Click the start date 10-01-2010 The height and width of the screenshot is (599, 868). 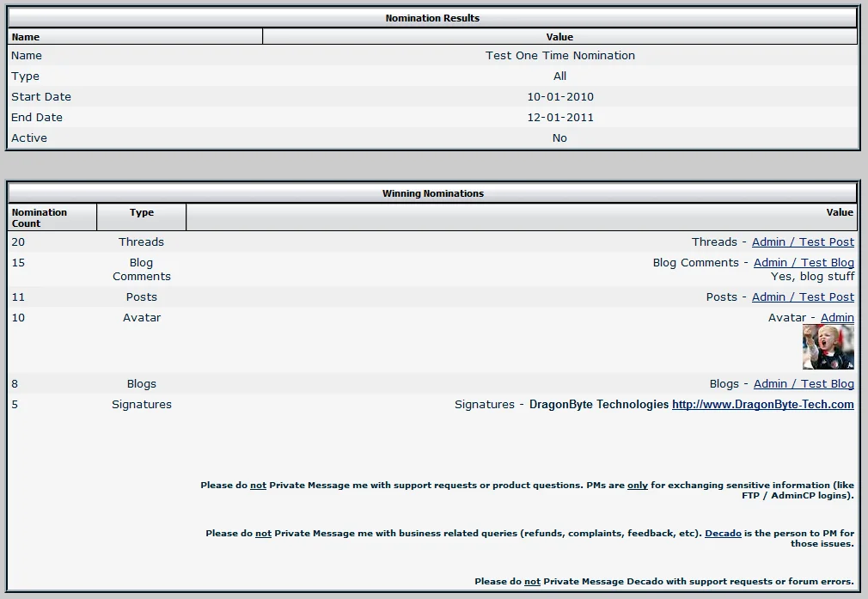coord(559,96)
